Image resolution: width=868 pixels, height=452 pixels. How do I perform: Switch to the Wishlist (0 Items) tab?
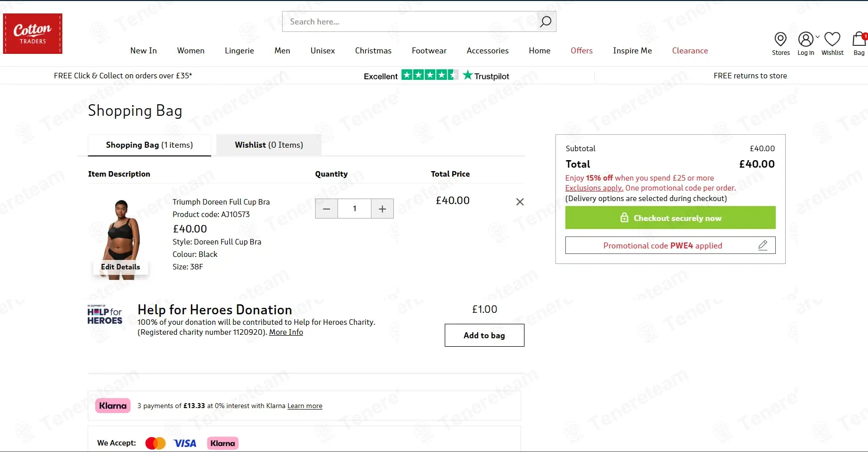[269, 145]
